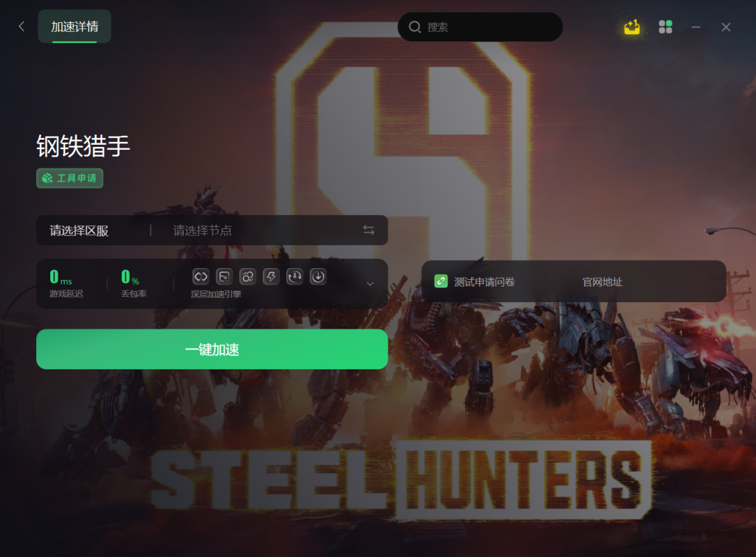Open the four-square app grid icon
This screenshot has width=756, height=557.
pos(665,27)
